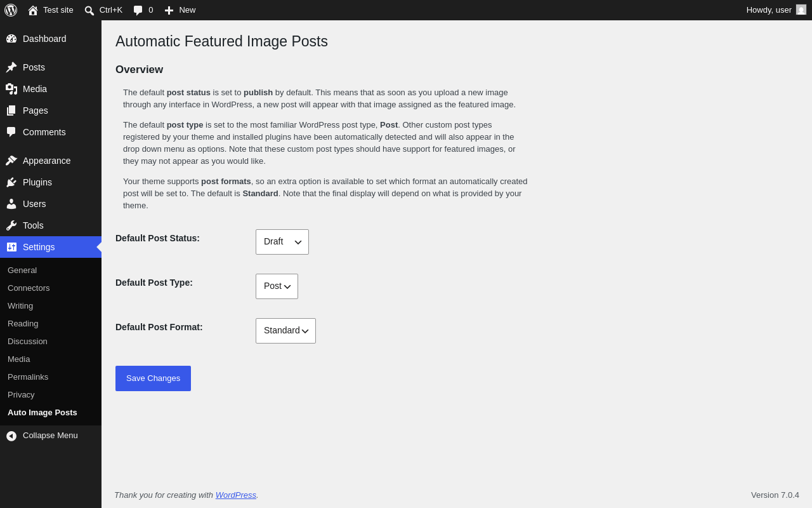The height and width of the screenshot is (508, 812).
Task: Click the Users person icon
Action: [11, 204]
